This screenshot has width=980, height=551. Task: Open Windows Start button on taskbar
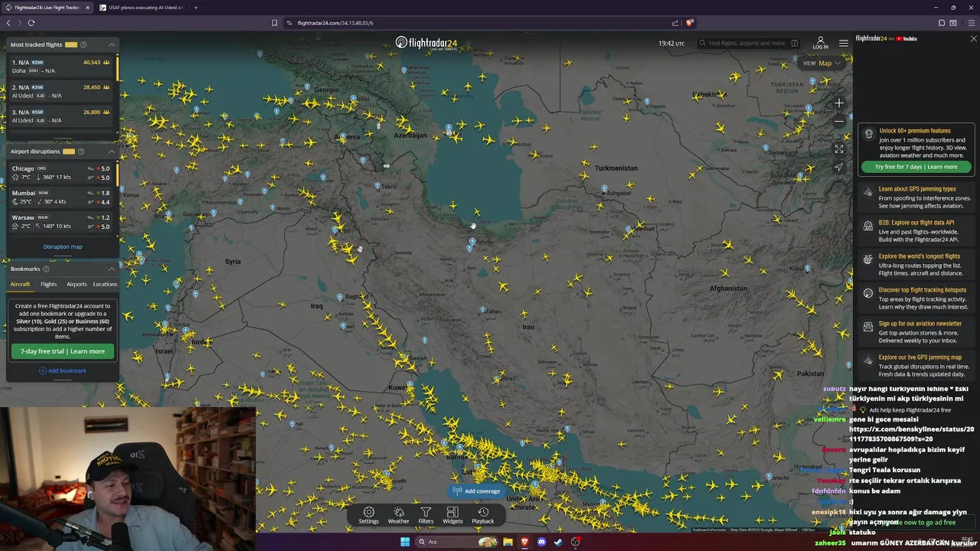point(405,542)
